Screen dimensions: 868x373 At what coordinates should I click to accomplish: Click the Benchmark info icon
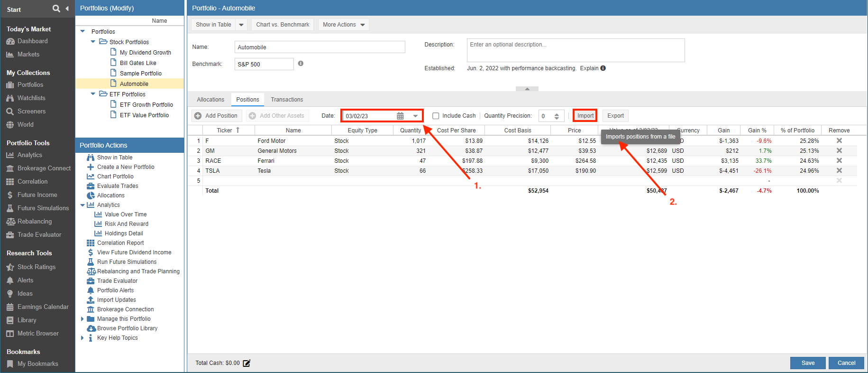click(x=301, y=64)
